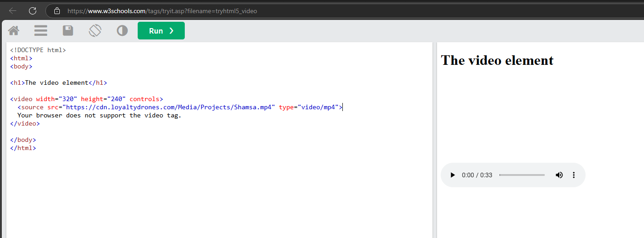
Task: Click the <!DOCTYPE html> code line
Action: 38,50
